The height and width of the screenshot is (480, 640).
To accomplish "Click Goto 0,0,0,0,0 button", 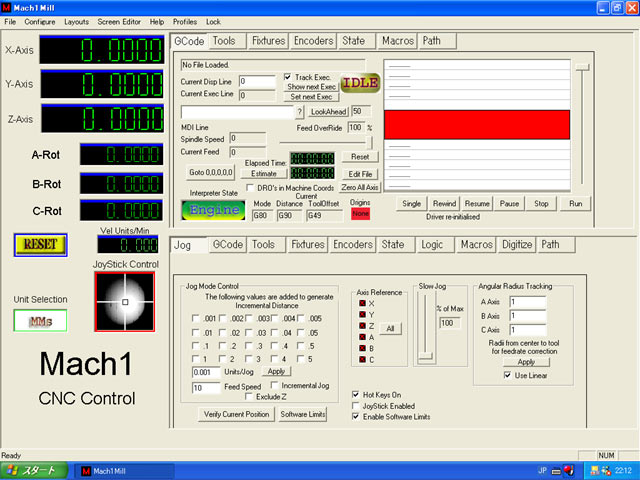I will (x=211, y=172).
